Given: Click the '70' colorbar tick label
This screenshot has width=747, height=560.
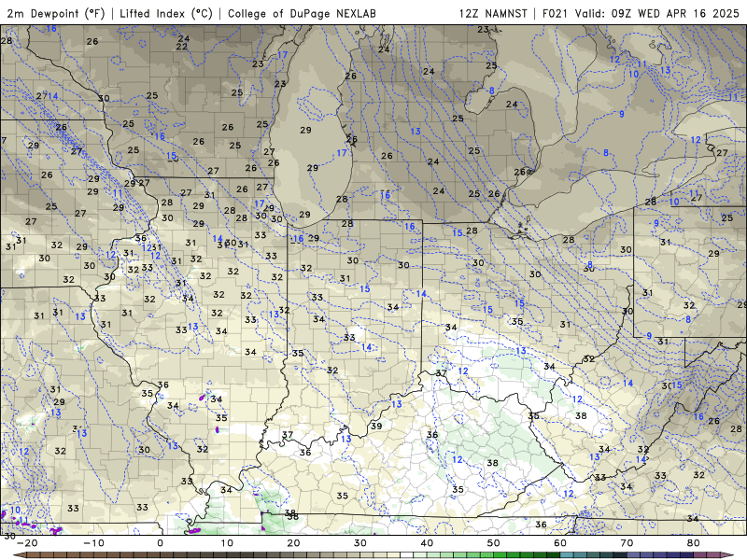Looking at the screenshot, I should point(627,543).
